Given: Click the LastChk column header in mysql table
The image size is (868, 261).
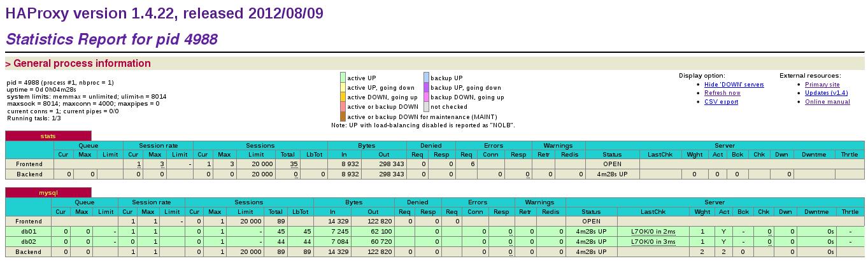Looking at the screenshot, I should tap(653, 212).
